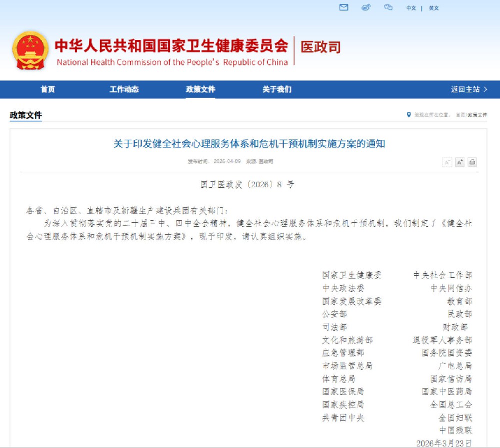Switch language to 英文

pyautogui.click(x=433, y=8)
